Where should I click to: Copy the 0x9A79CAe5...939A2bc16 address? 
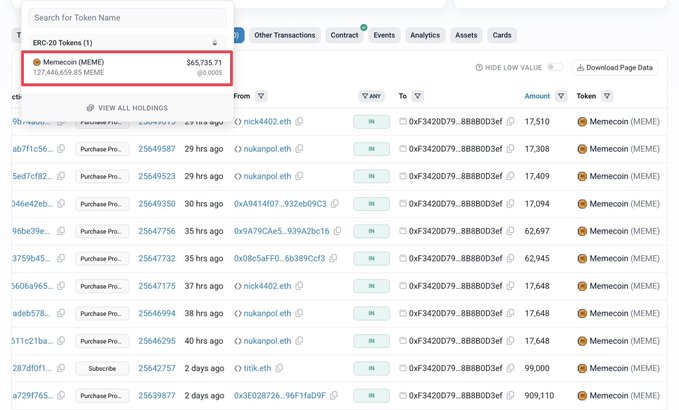coord(337,231)
